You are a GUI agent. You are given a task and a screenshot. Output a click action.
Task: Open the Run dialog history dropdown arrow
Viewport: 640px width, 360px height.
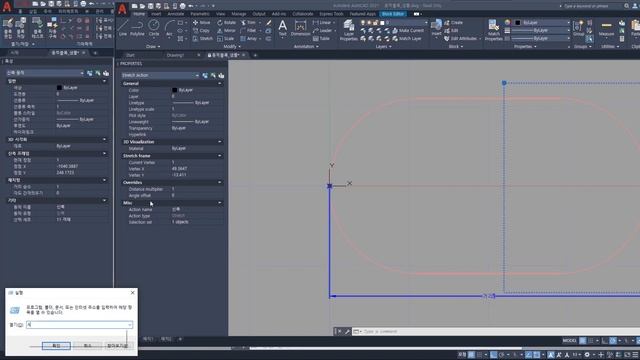tap(130, 324)
